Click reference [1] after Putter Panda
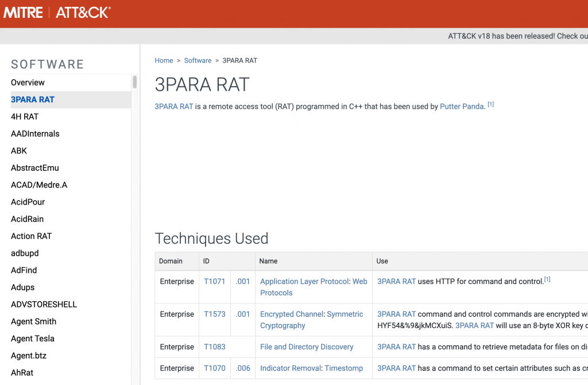This screenshot has width=588, height=385. [491, 105]
